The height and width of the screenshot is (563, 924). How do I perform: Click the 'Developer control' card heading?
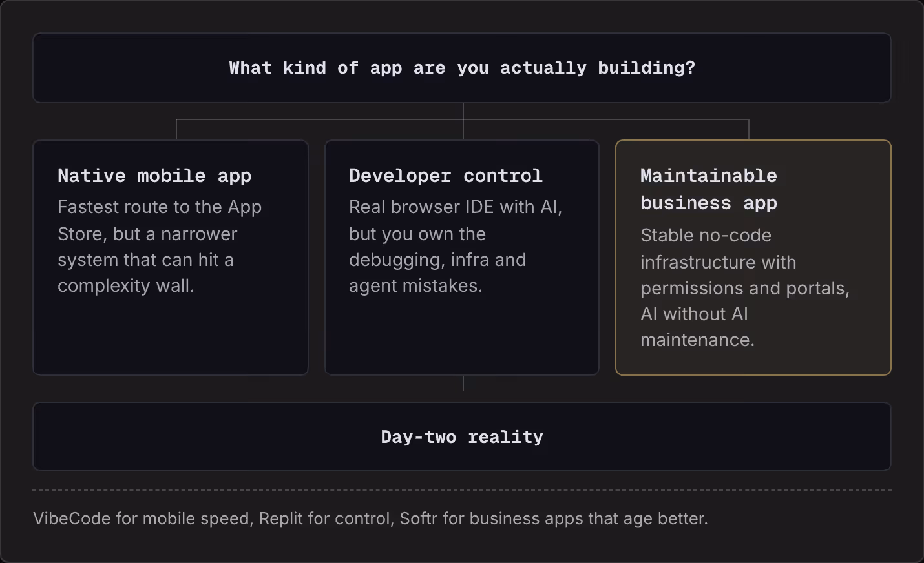[446, 176]
